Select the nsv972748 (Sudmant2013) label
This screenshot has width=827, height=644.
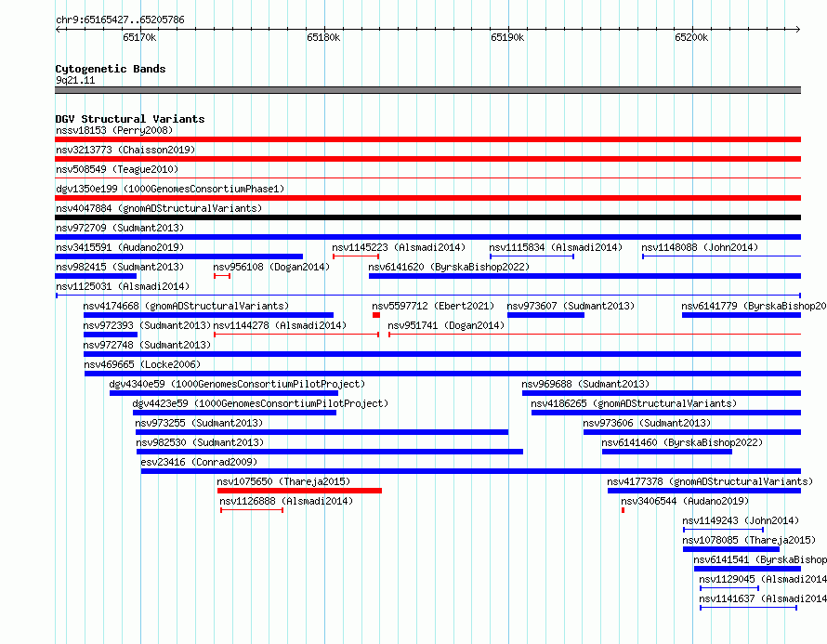coord(147,345)
